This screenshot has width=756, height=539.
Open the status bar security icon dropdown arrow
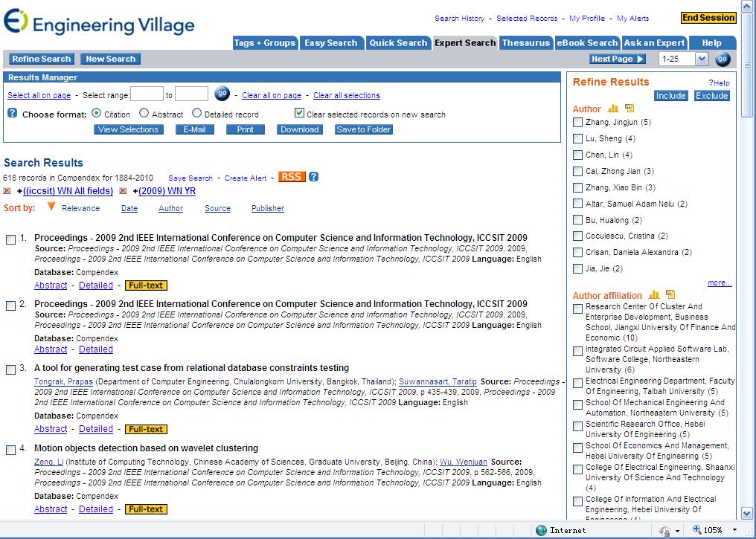pos(677,531)
